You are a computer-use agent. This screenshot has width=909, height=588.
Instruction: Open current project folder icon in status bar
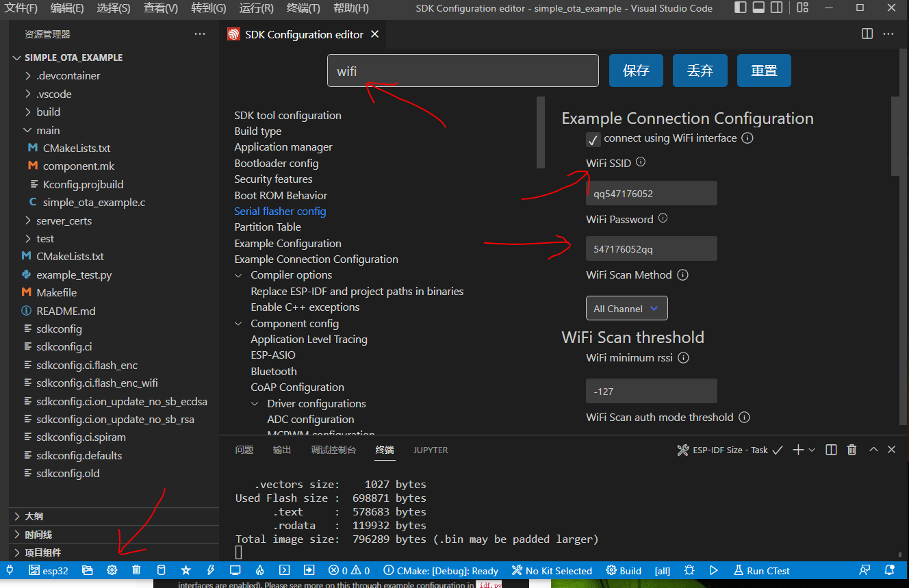coord(87,570)
